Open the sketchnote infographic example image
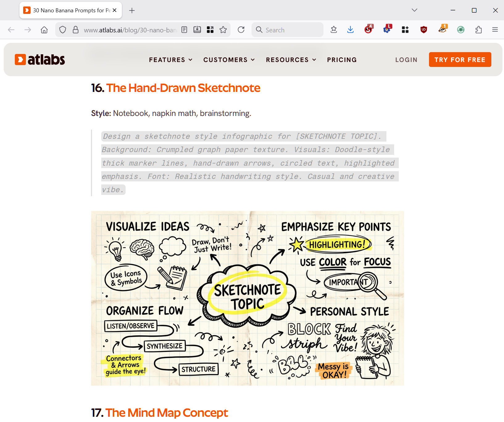This screenshot has height=422, width=504. (x=248, y=298)
